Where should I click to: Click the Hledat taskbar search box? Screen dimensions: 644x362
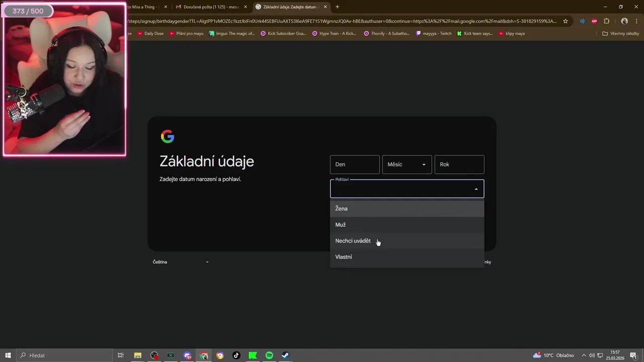tap(64, 355)
